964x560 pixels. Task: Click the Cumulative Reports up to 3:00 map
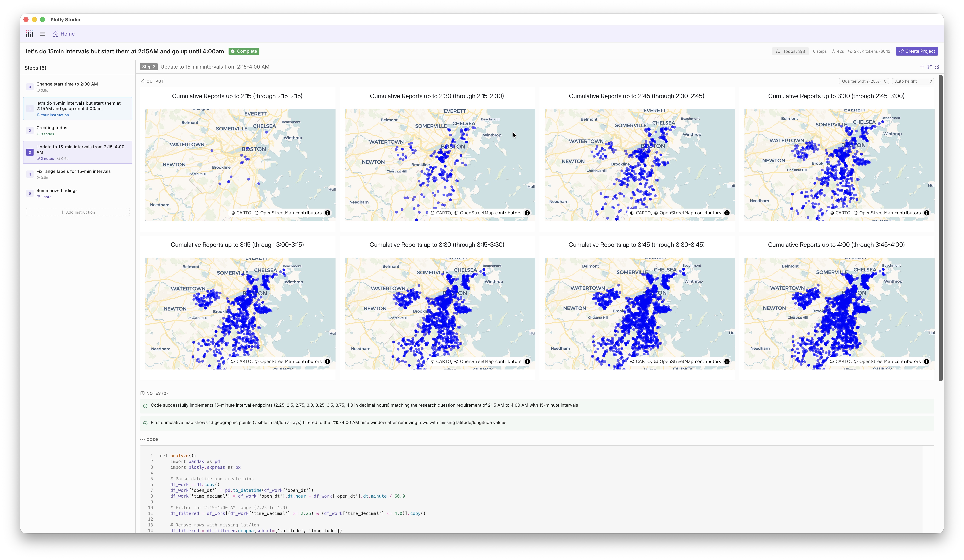coord(839,165)
